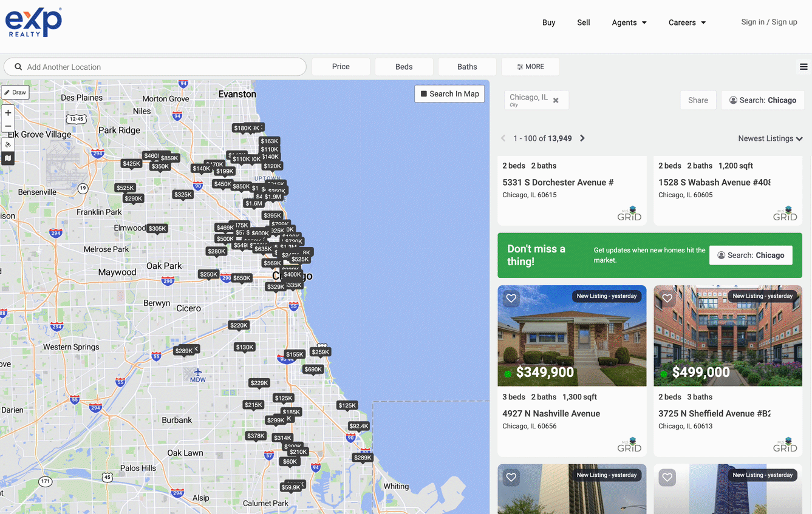
Task: Open 1528 S Wabash Avenue #408 listing
Action: click(x=714, y=182)
